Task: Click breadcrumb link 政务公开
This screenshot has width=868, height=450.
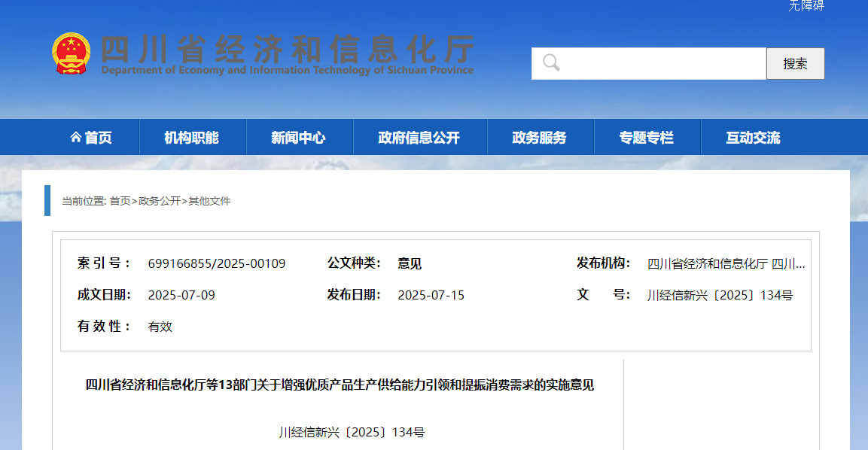Action: tap(160, 201)
